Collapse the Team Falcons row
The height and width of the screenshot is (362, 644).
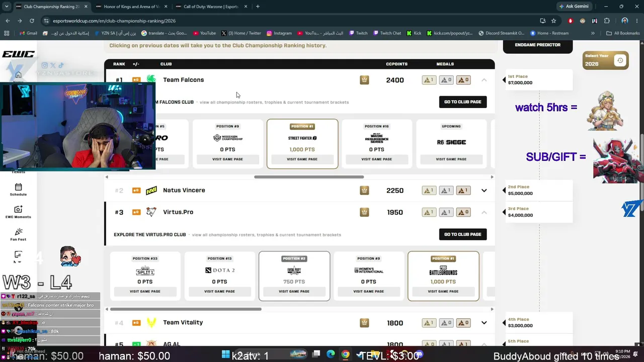(484, 80)
